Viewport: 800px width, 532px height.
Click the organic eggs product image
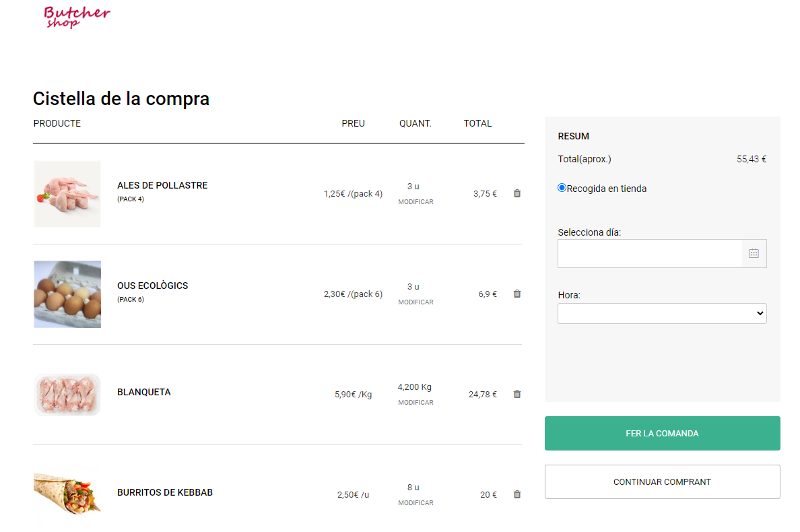[67, 294]
